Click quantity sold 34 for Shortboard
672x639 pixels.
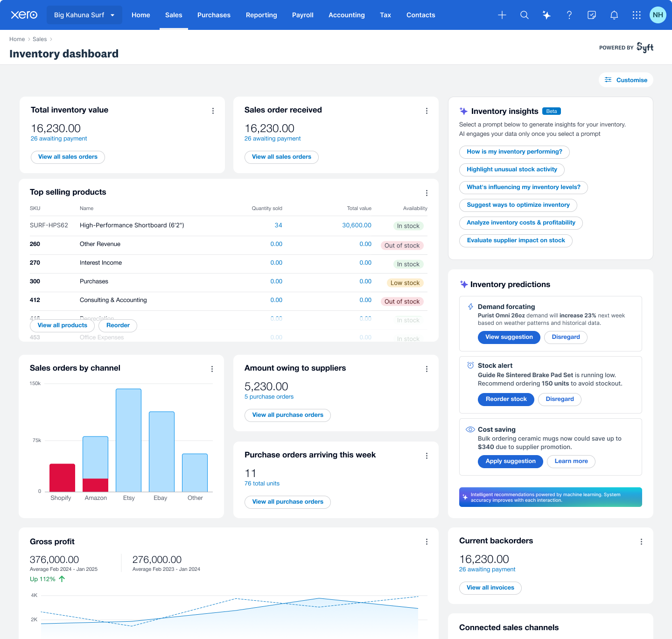tap(278, 225)
